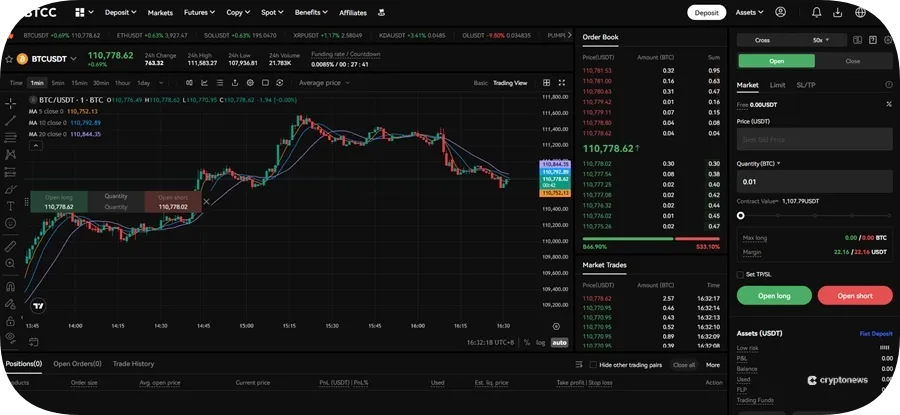Click the download app icon
Viewport: 900px width, 415px height.
tap(838, 12)
